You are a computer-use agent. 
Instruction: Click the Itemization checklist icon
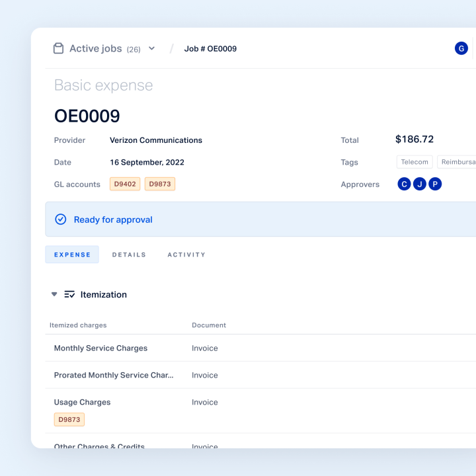coord(69,294)
